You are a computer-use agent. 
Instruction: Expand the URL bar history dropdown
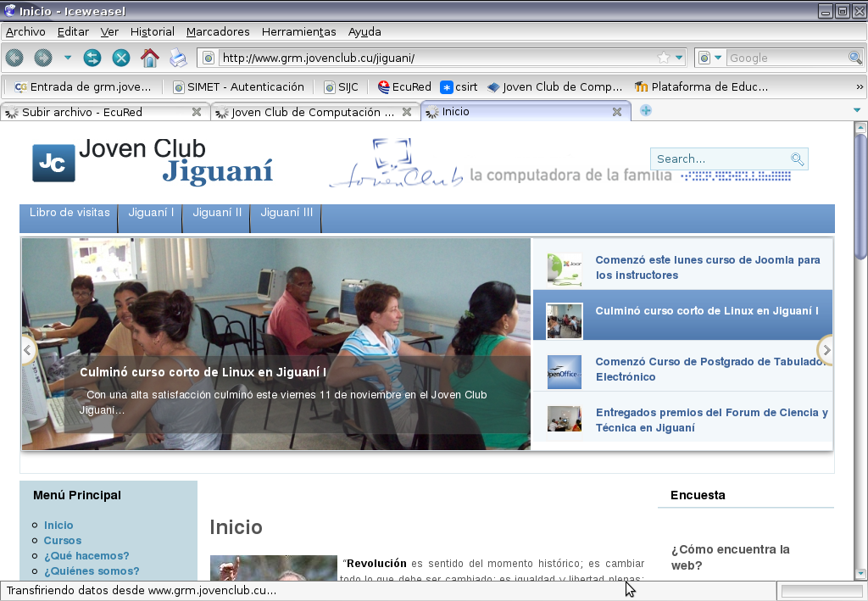680,58
